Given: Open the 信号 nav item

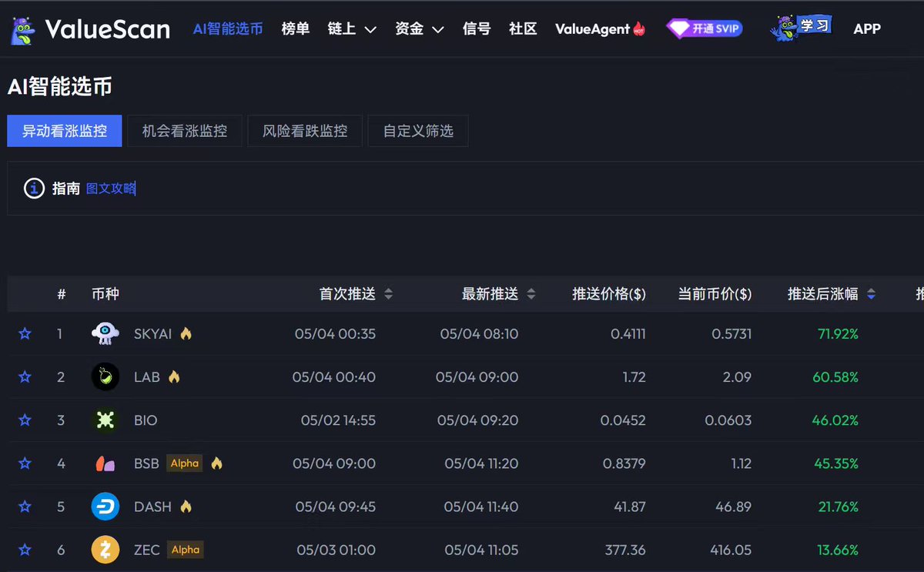Looking at the screenshot, I should 477,29.
